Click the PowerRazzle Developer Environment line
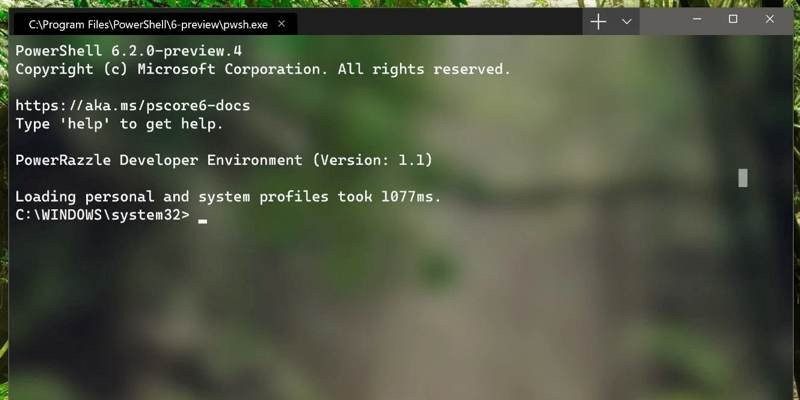Viewport: 800px width, 400px height. pos(223,160)
